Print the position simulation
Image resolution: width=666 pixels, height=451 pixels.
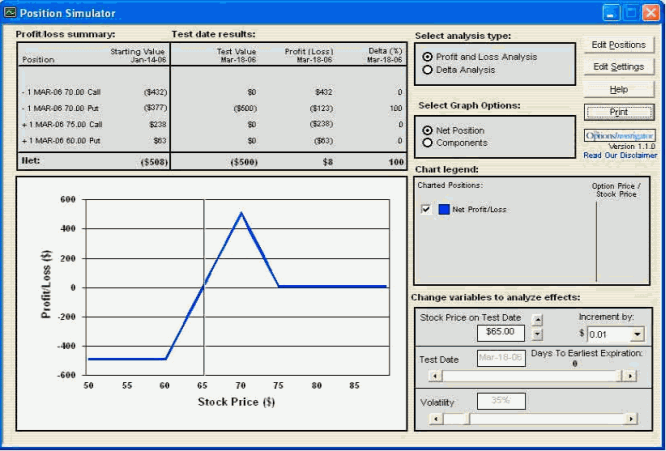click(619, 112)
